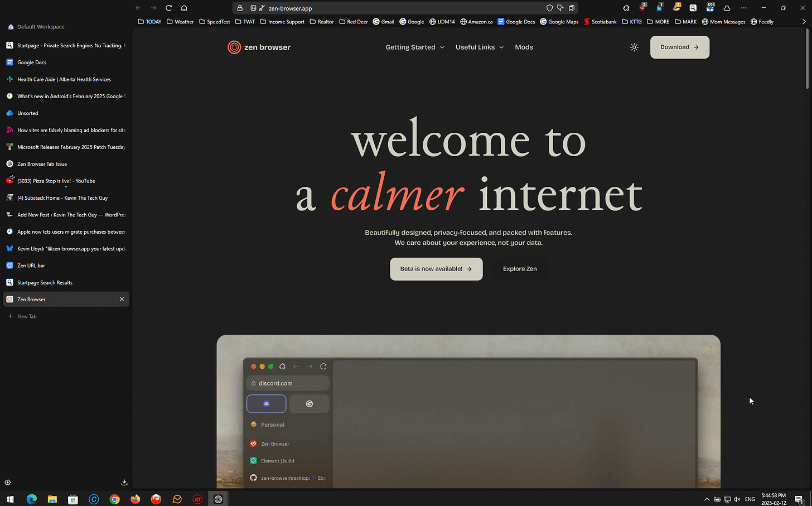The height and width of the screenshot is (506, 812).
Task: Click the Google Maps bookmark
Action: [559, 22]
